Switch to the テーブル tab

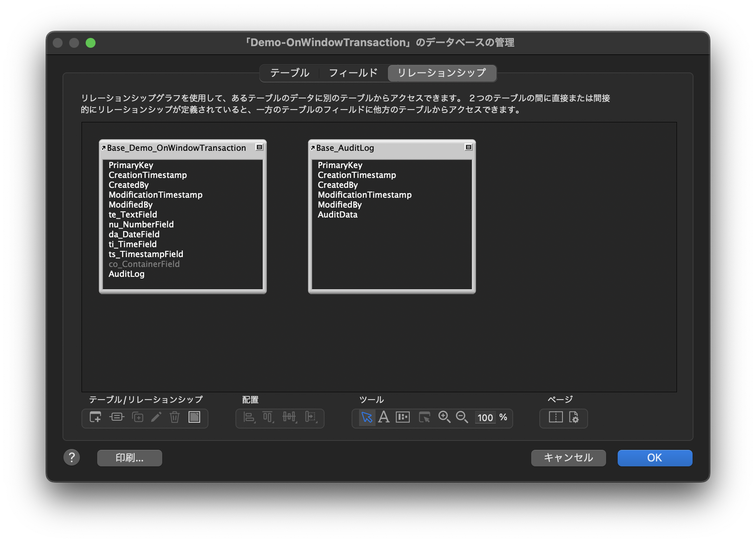(x=289, y=73)
